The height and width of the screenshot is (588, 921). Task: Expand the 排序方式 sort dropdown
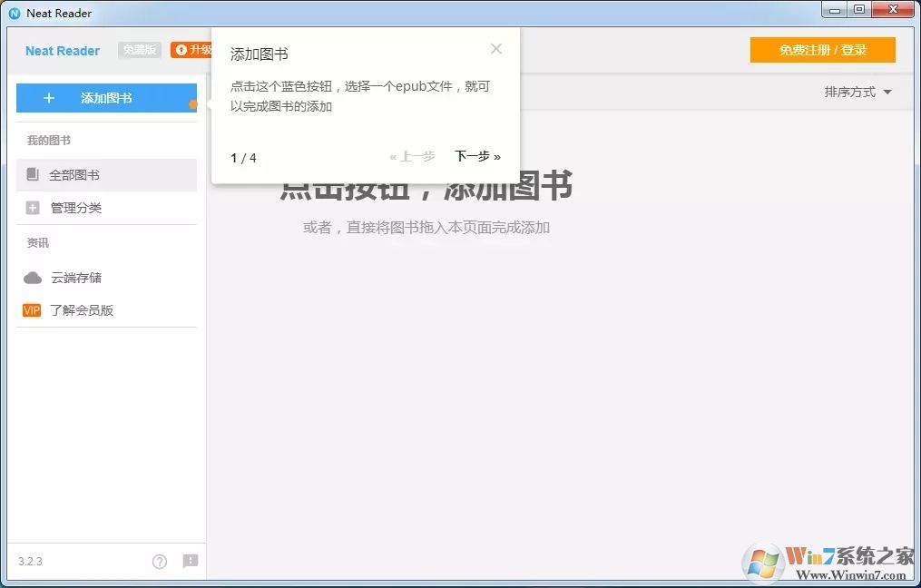click(857, 93)
